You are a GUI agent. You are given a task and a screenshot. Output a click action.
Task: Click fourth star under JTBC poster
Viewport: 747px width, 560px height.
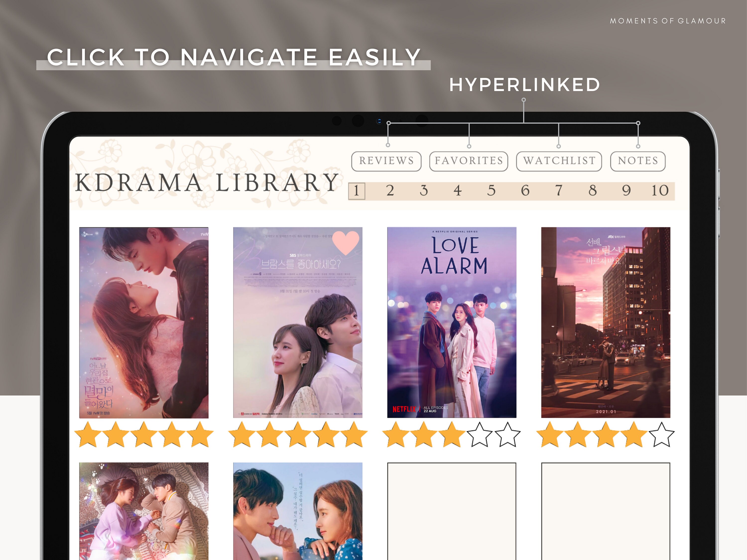[633, 434]
